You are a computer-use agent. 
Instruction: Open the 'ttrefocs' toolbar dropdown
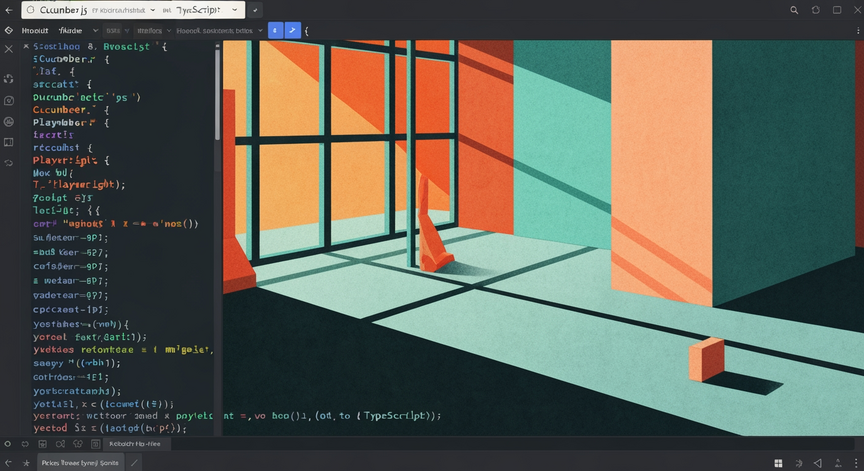tap(154, 30)
